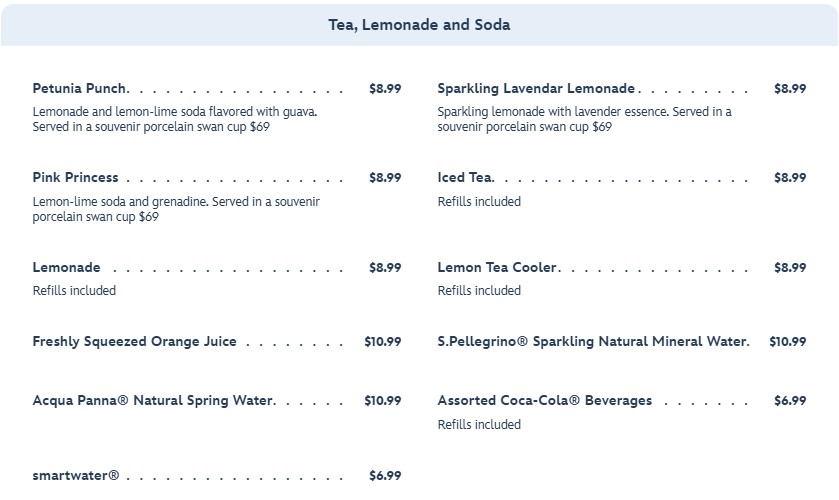Click the Assorted Coca-Cola Beverages $6.99 price
The height and width of the screenshot is (500, 839).
790,400
